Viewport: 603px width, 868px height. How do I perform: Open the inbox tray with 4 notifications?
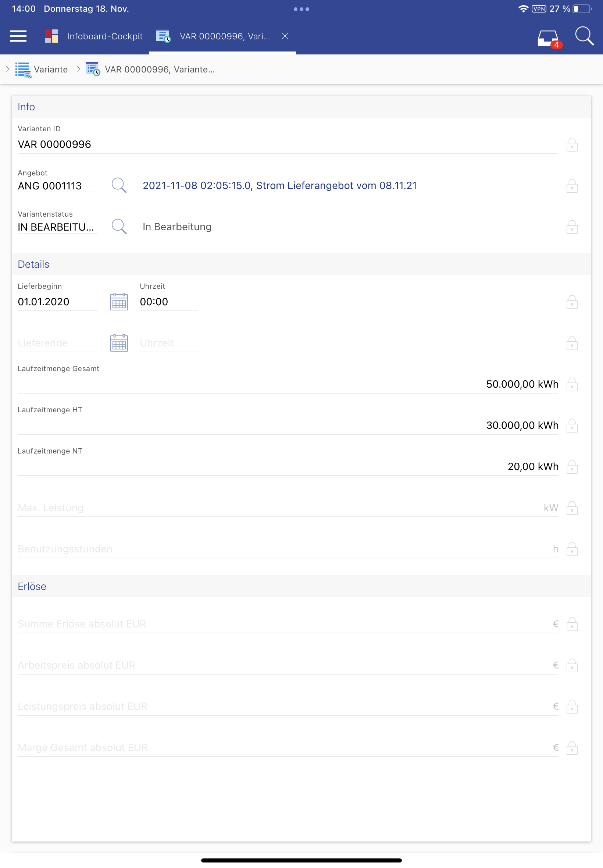coord(548,38)
